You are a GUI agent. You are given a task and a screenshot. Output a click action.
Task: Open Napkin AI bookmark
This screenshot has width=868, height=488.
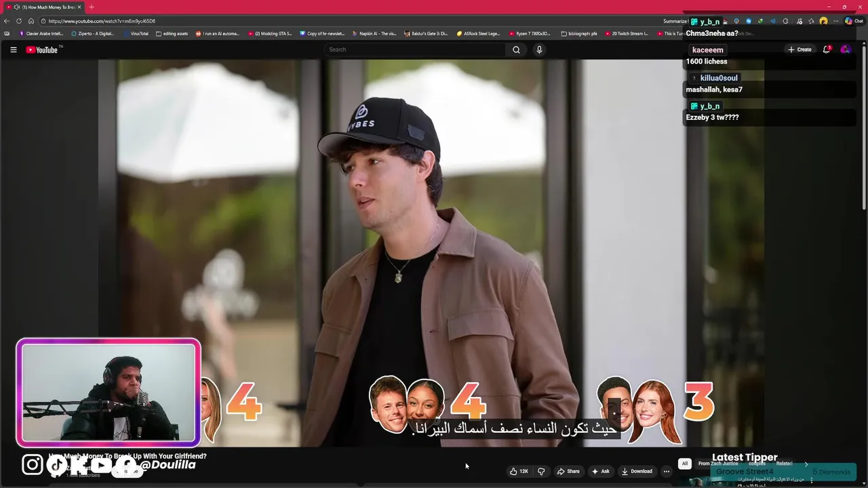click(374, 33)
